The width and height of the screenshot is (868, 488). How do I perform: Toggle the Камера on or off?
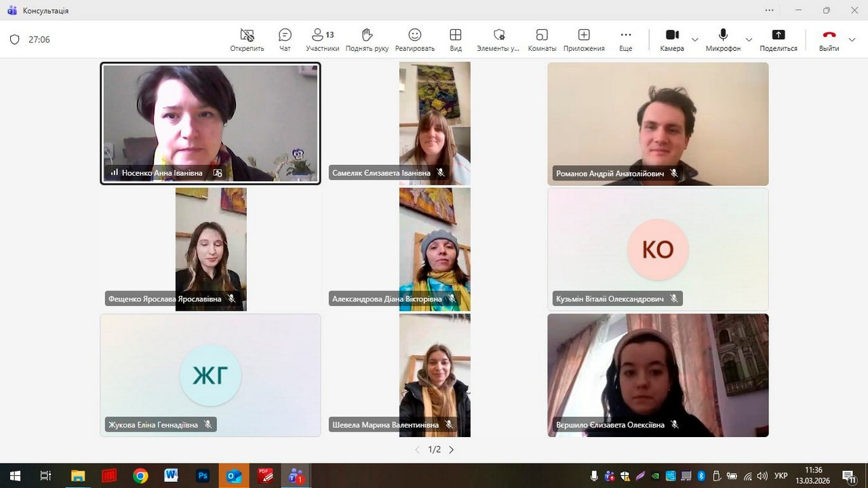pos(672,39)
